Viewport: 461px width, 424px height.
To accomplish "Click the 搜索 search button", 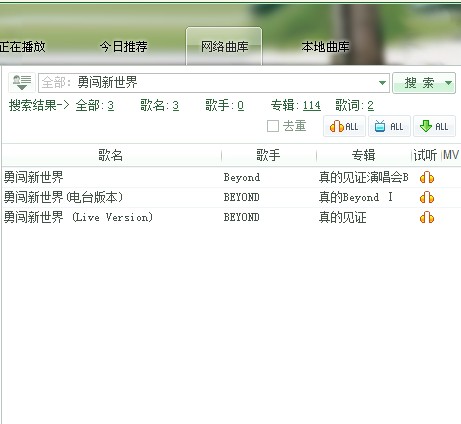I will (x=419, y=83).
